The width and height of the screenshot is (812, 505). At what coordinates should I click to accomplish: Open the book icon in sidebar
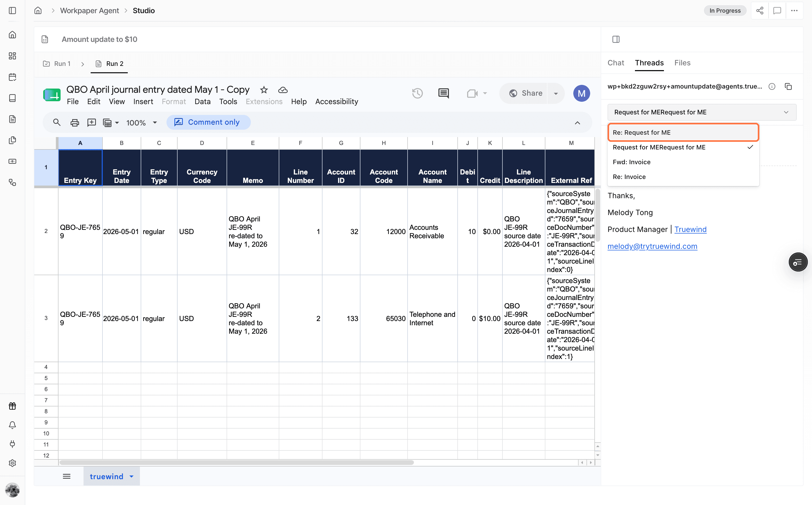coord(12,98)
